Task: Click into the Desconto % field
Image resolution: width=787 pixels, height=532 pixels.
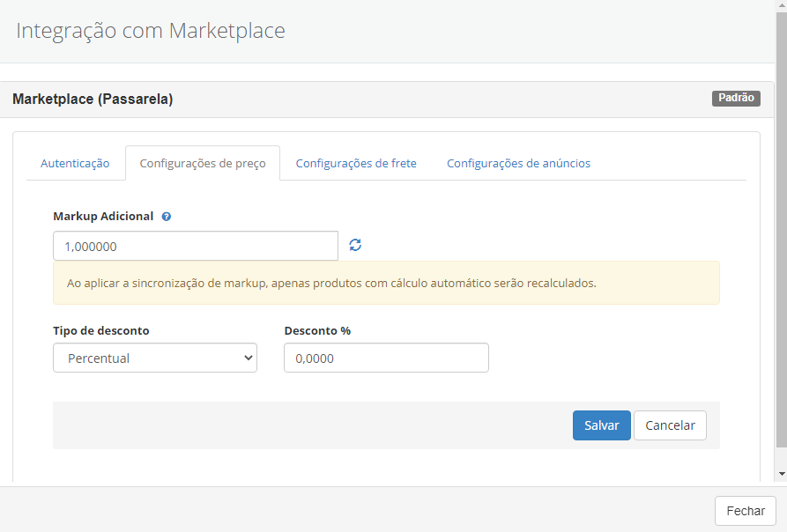Action: point(386,358)
